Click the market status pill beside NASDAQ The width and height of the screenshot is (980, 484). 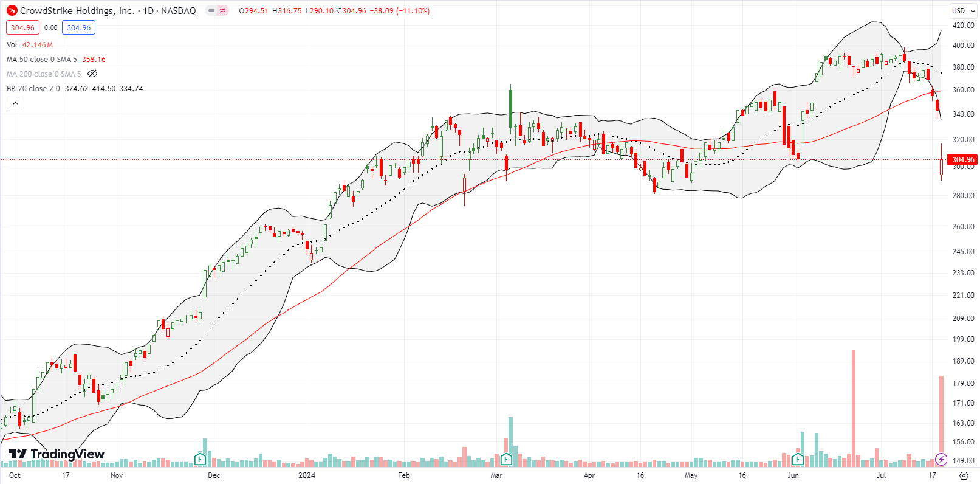216,10
